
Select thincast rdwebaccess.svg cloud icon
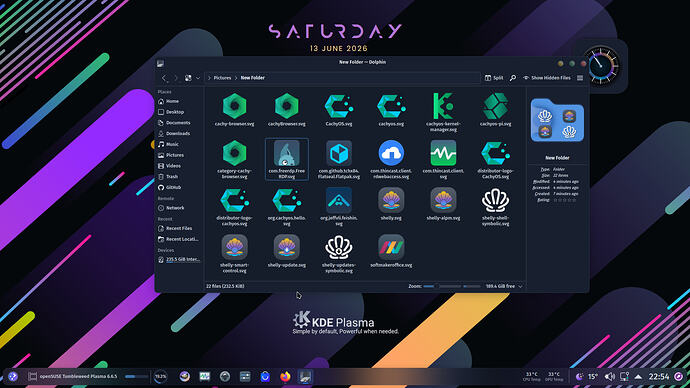coord(391,153)
